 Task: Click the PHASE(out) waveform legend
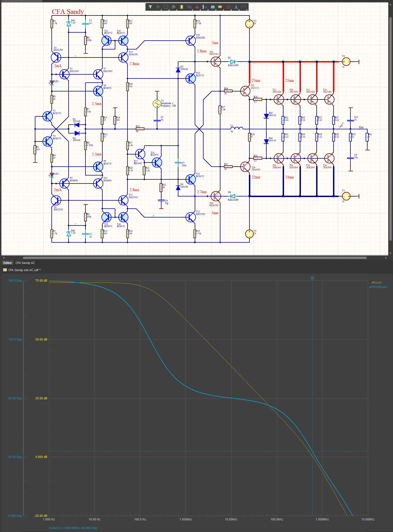pyautogui.click(x=378, y=287)
